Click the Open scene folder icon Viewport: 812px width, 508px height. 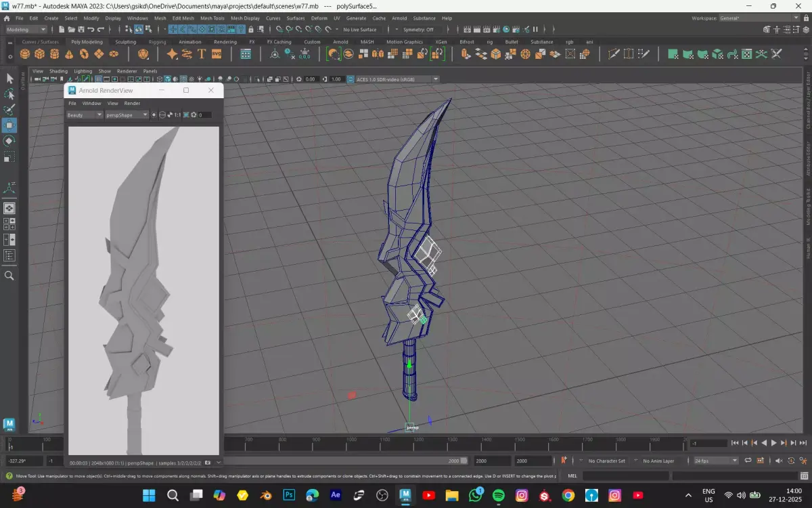[72, 30]
